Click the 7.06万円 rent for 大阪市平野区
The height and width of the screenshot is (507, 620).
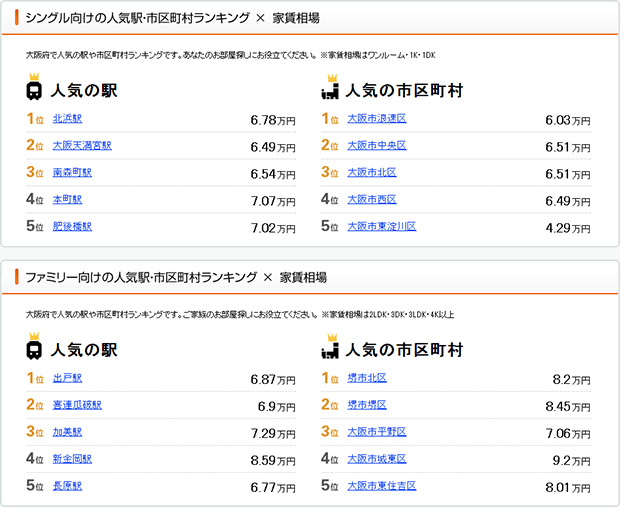click(x=568, y=434)
